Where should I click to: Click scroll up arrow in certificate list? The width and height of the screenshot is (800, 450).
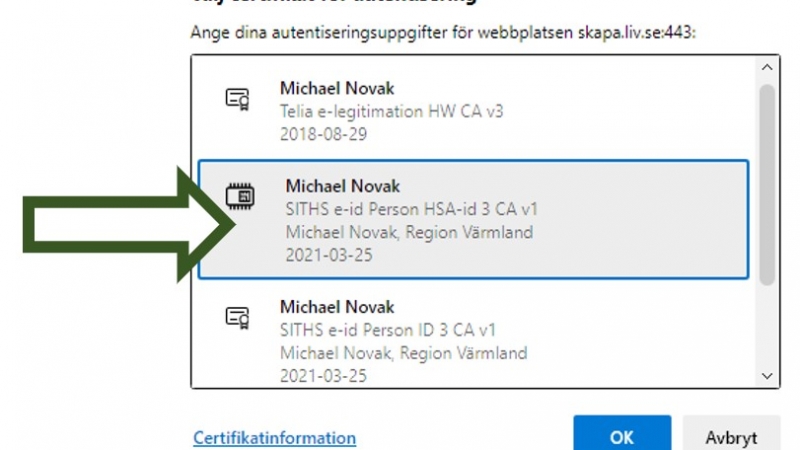[767, 67]
